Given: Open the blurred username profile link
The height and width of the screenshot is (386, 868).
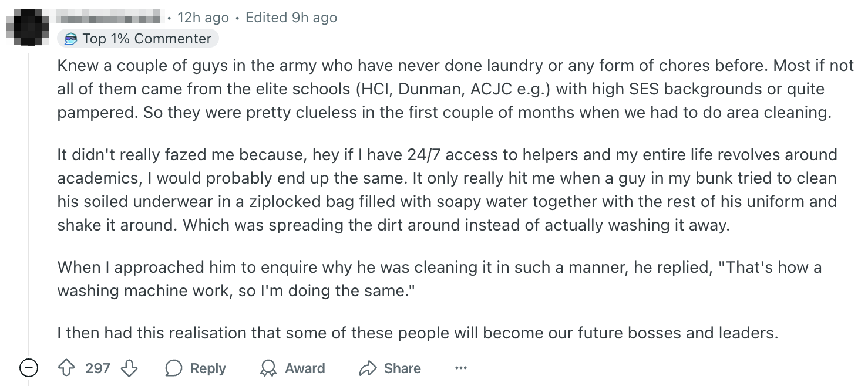Looking at the screenshot, I should 109,18.
